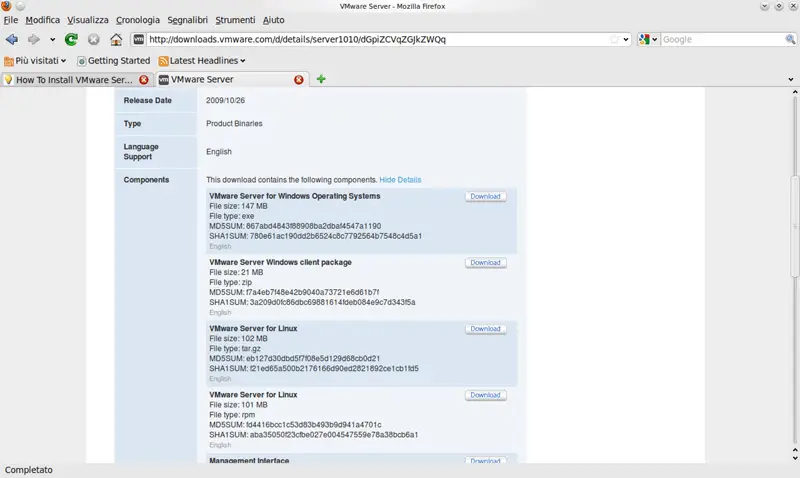Click the Firefox icon in title bar
This screenshot has height=478, width=800.
(6, 6)
